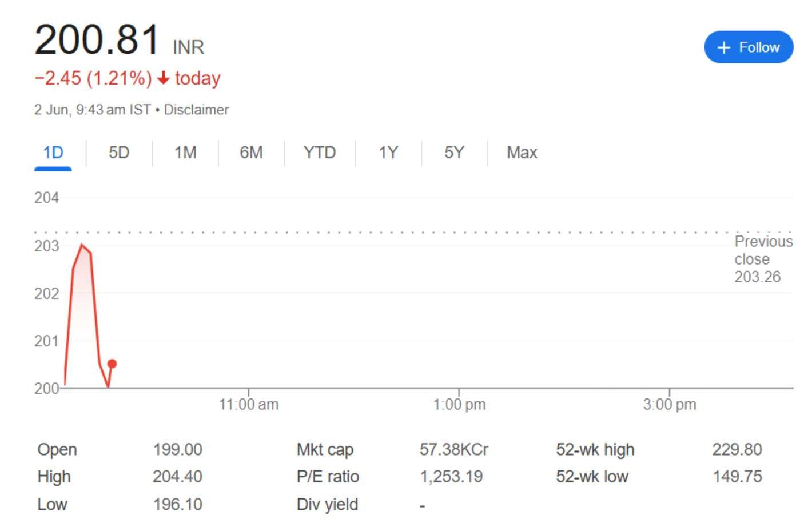
Task: Select the 1D chart range tab
Action: (x=53, y=153)
